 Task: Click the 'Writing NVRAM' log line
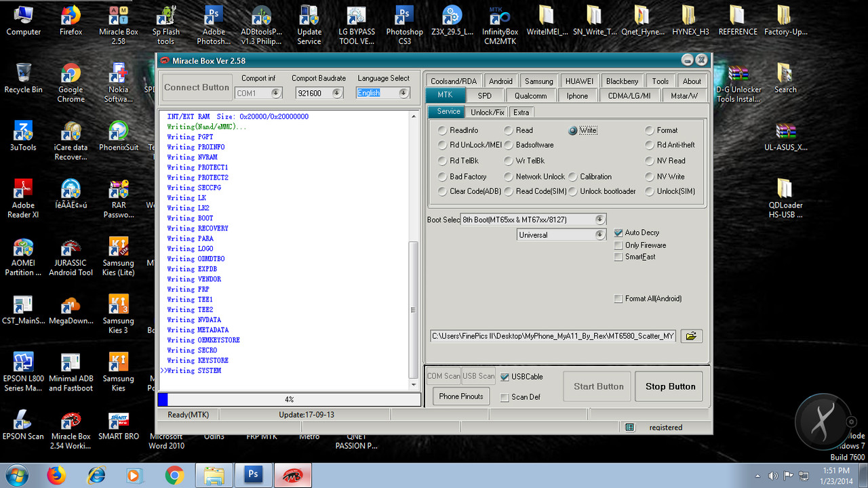coord(193,157)
